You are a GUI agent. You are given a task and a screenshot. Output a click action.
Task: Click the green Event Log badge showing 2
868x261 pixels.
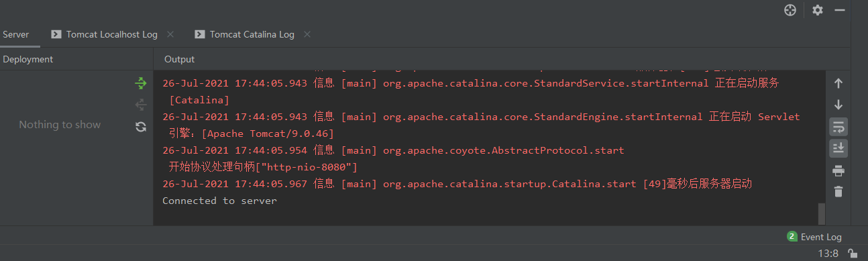coord(792,237)
